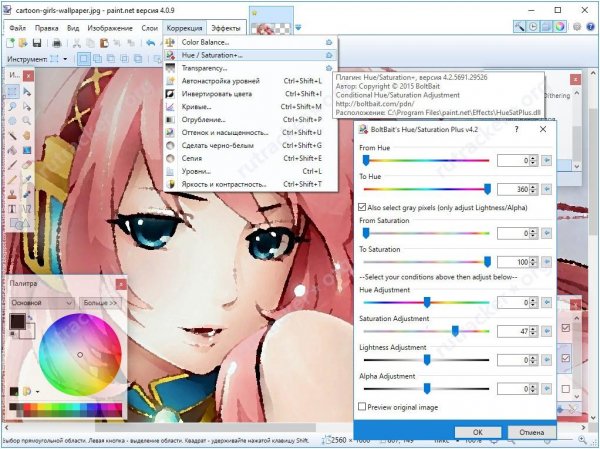Image resolution: width=600 pixels, height=449 pixels.
Task: Select the Eraser tool
Action: tap(26, 165)
